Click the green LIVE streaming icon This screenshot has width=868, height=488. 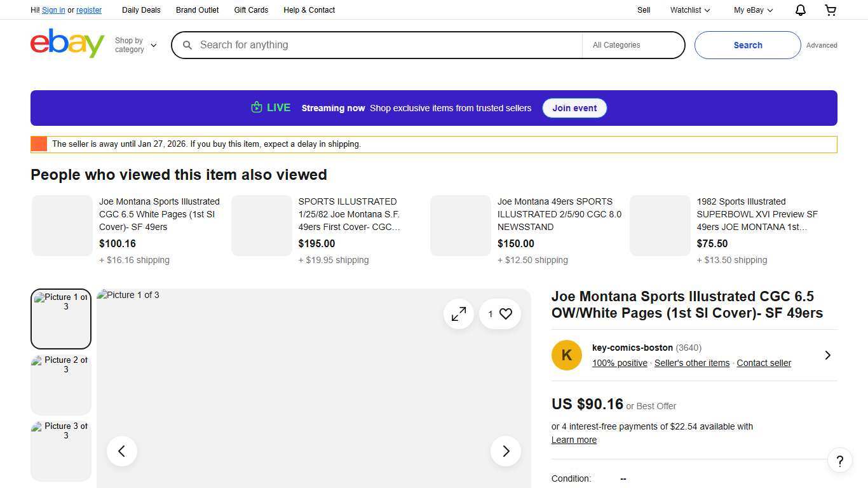(x=256, y=107)
